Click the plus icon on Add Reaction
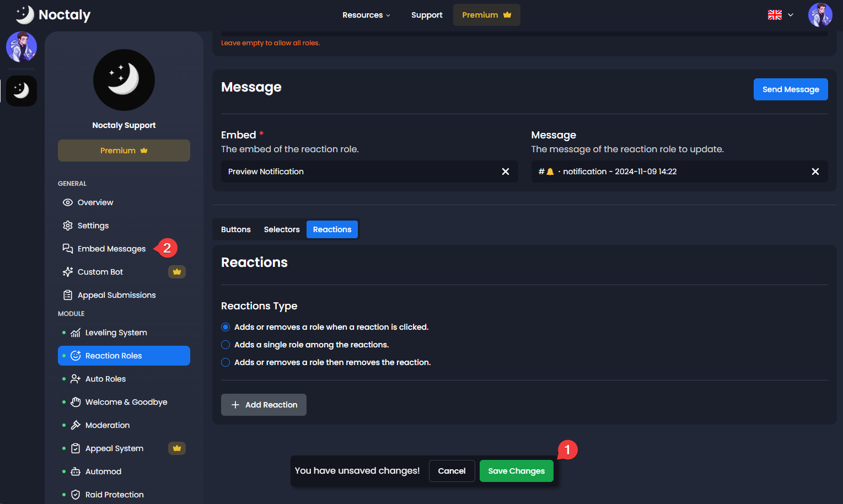Viewport: 843px width, 504px height. coord(235,405)
